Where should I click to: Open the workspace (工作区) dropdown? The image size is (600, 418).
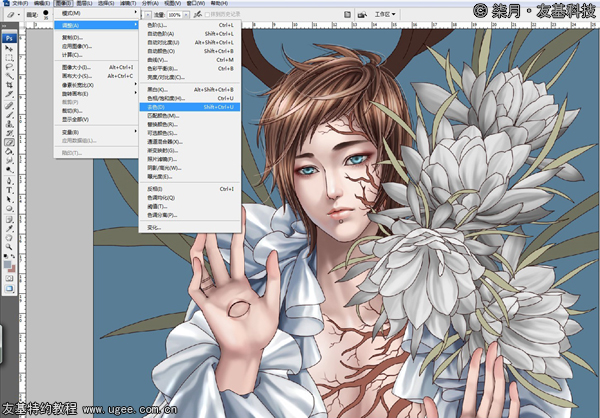pyautogui.click(x=385, y=15)
